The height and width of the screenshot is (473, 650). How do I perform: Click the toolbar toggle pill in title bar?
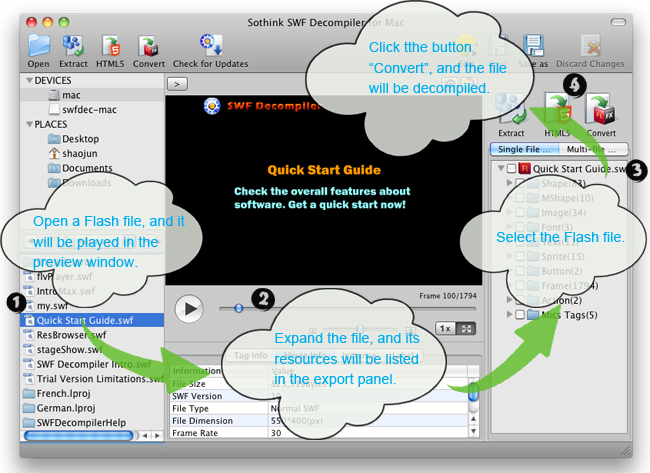coord(618,22)
